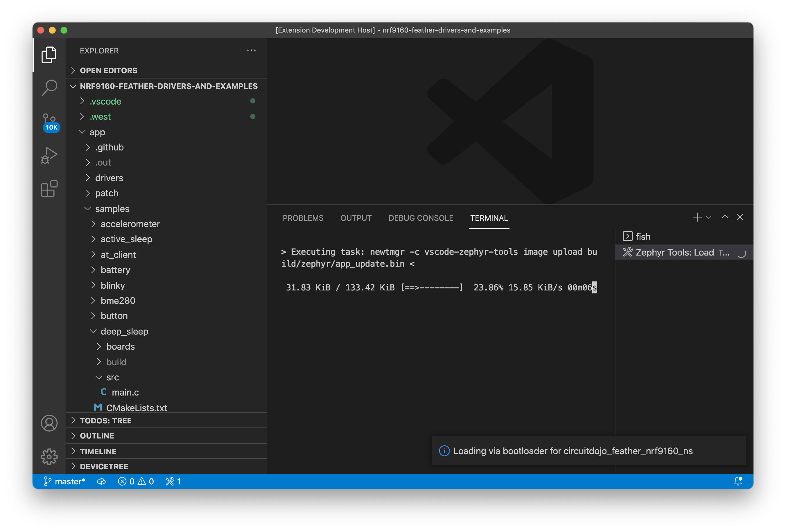Click the synchronize changes cloud icon
This screenshot has width=786, height=532.
(x=101, y=481)
